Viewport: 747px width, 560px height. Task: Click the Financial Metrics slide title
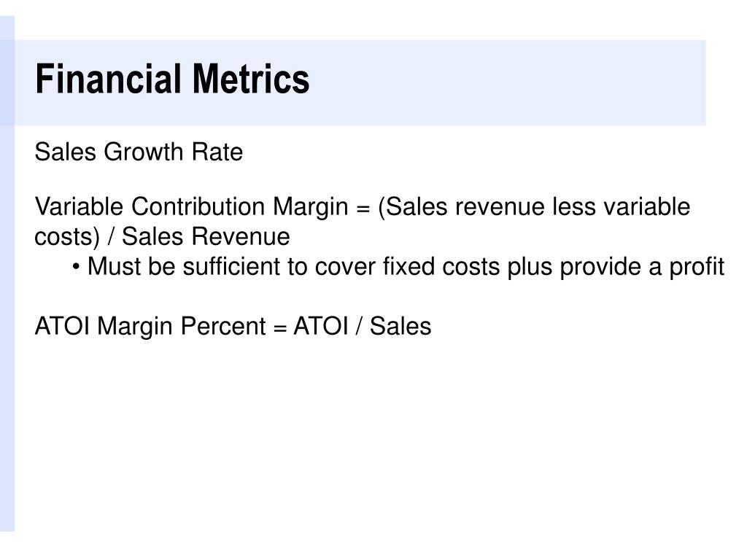[172, 79]
